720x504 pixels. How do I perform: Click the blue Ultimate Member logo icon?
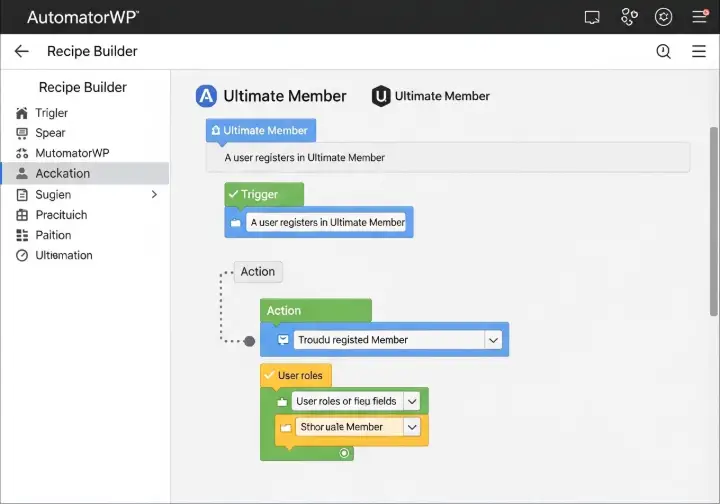[206, 96]
